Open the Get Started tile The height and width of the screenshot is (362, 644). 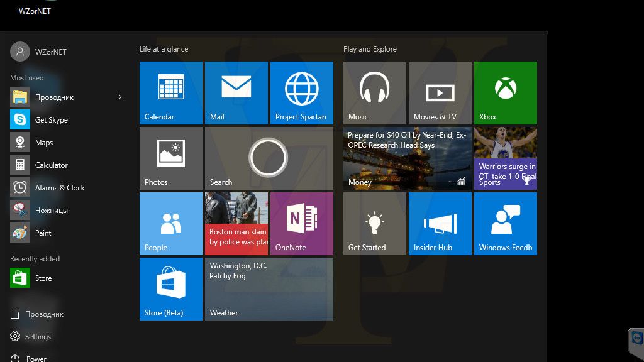click(375, 224)
